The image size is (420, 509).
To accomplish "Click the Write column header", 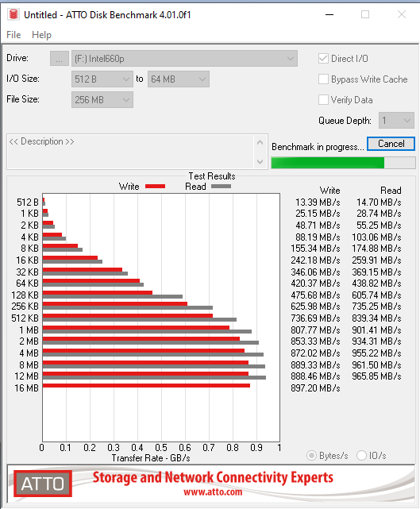I will click(329, 191).
